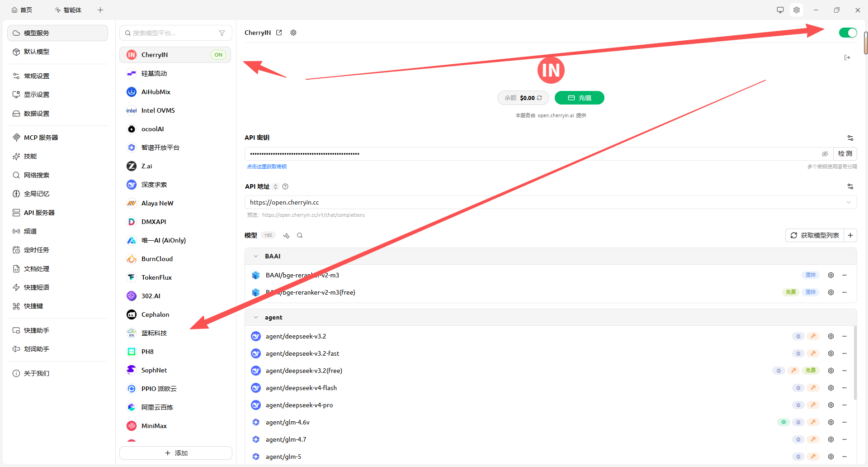Open 数据设置 in the sidebar

(x=57, y=114)
